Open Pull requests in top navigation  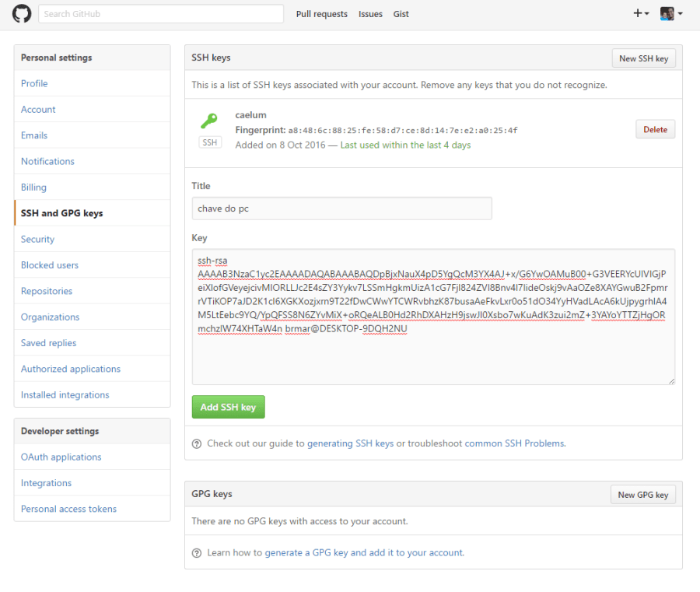[x=321, y=14]
